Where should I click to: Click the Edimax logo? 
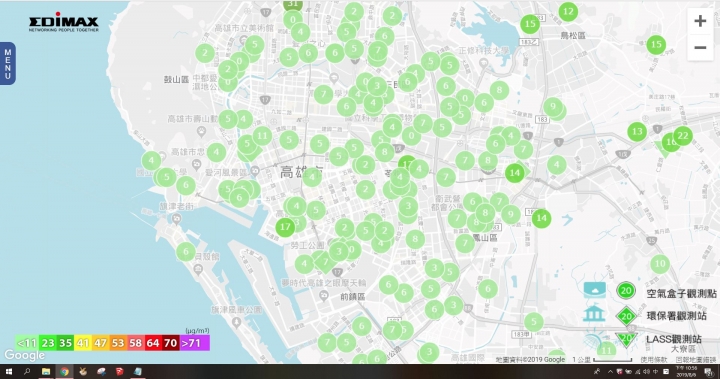(x=63, y=22)
